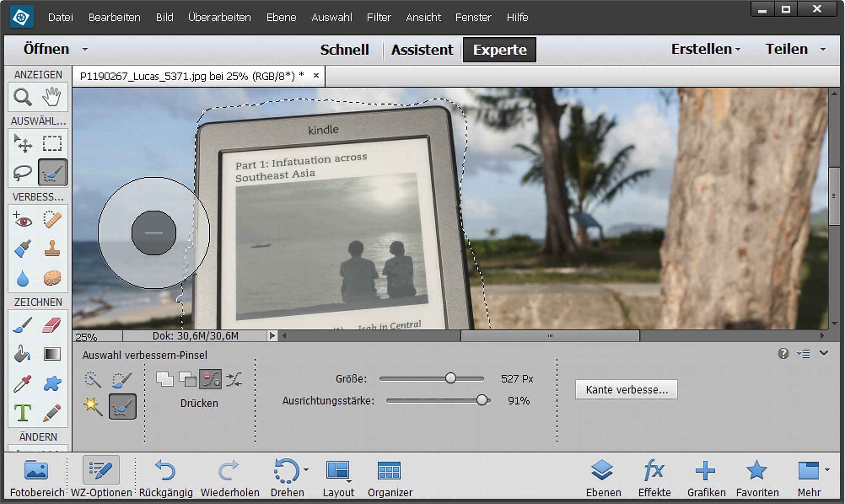This screenshot has height=504, width=845.
Task: Toggle the WZ-Optionen panel
Action: (101, 478)
